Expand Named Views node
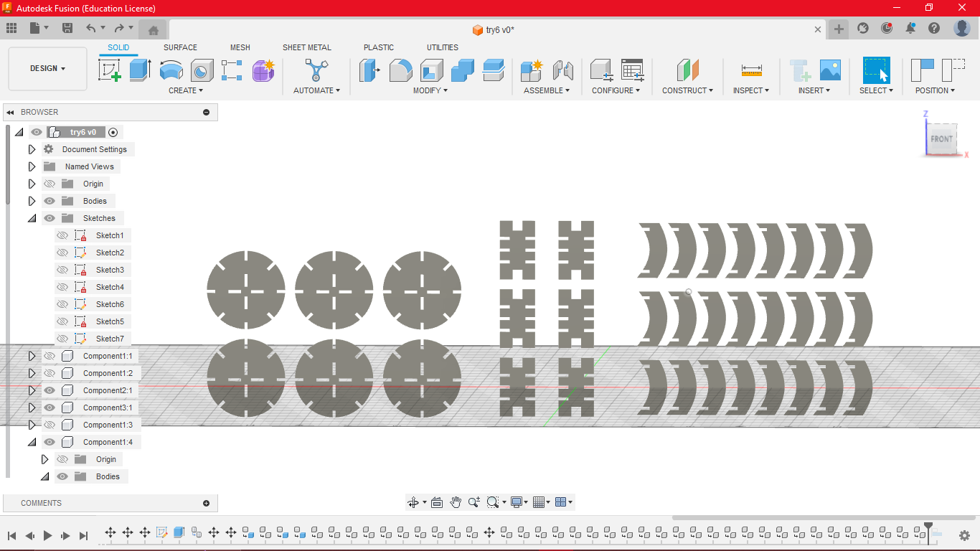 click(x=32, y=166)
